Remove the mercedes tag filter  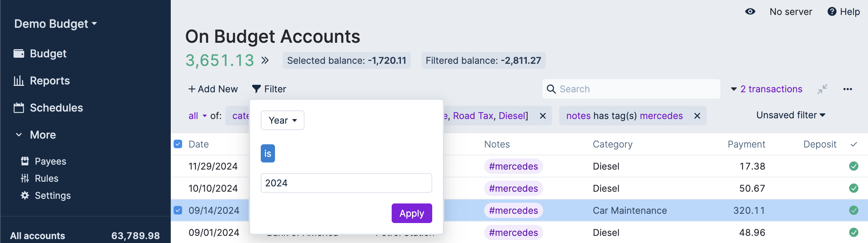pos(697,116)
